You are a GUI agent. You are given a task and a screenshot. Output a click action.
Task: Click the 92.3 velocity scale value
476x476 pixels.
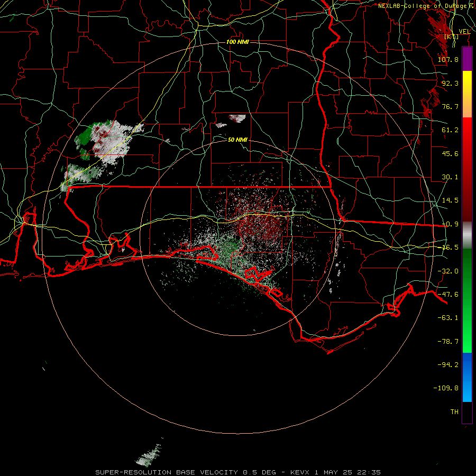(x=450, y=83)
